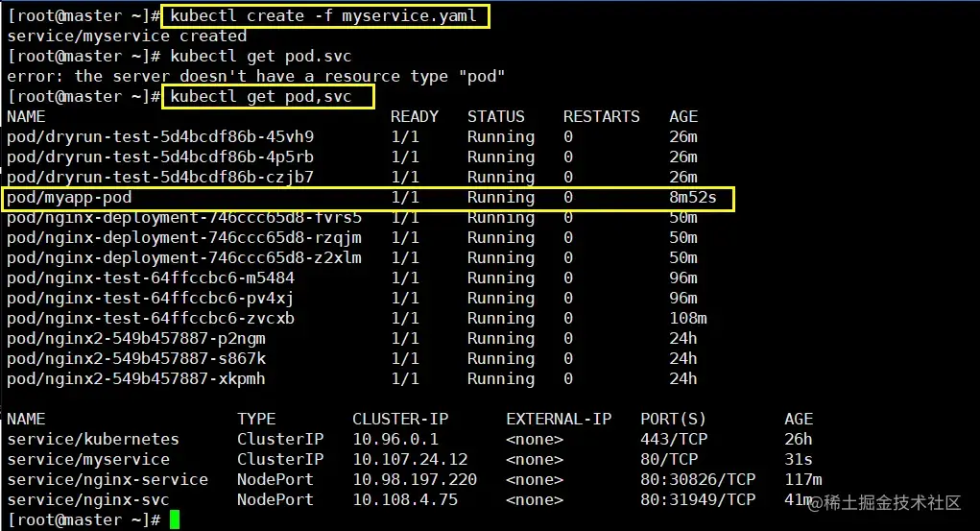Select pod/nginx2-549b457887-p2ngm name

point(136,338)
